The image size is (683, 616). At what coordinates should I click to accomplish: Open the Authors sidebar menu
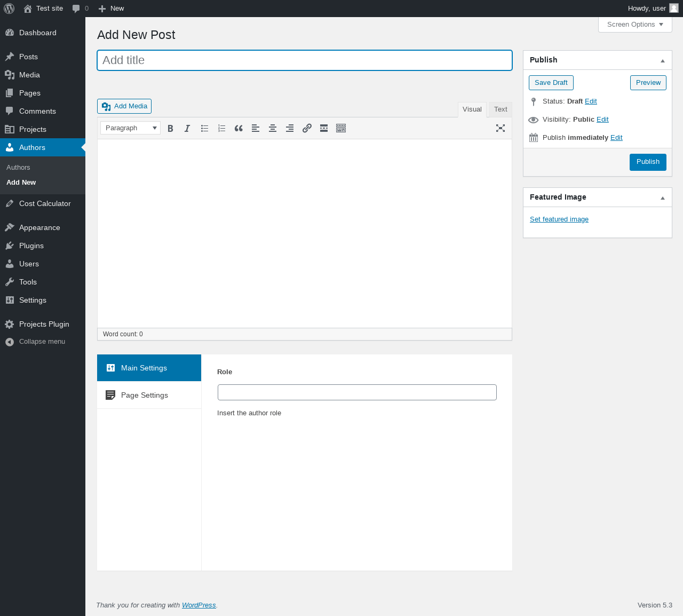pyautogui.click(x=43, y=147)
